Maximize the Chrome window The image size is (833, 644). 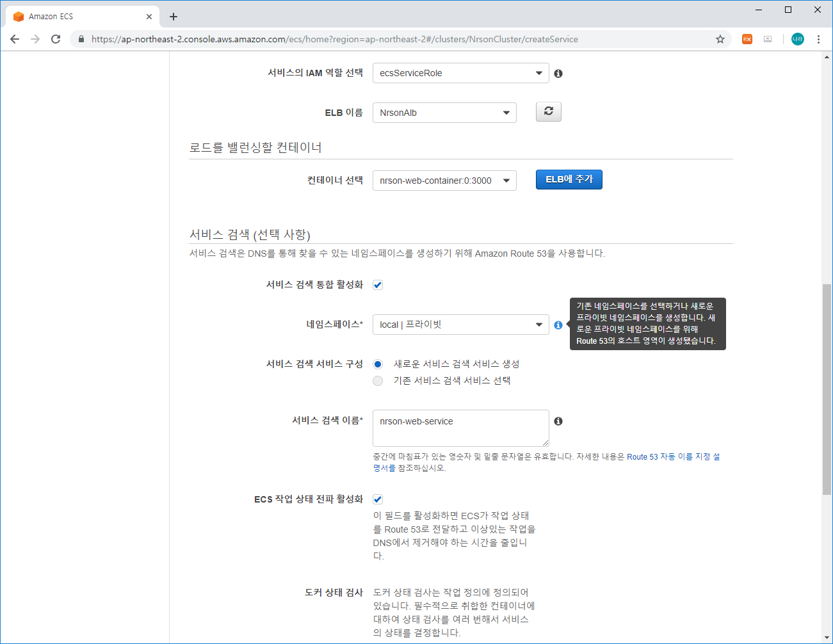[788, 10]
